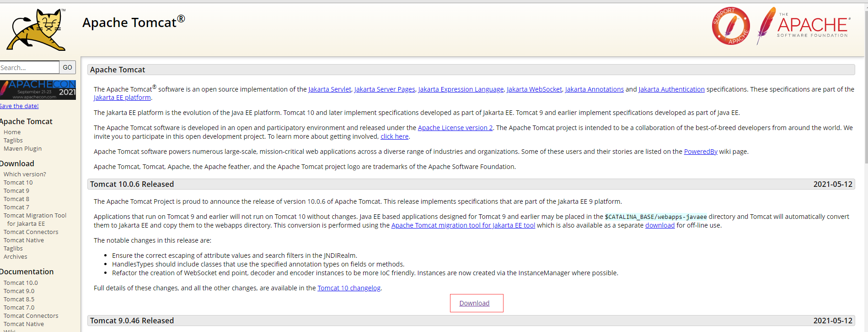Open the Save the date link
Image resolution: width=868 pixels, height=332 pixels.
point(19,106)
